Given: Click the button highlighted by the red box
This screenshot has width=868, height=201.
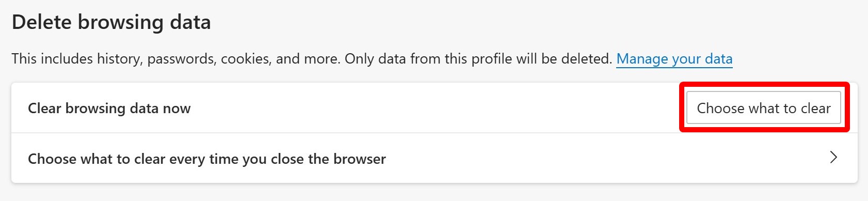Looking at the screenshot, I should (x=763, y=108).
